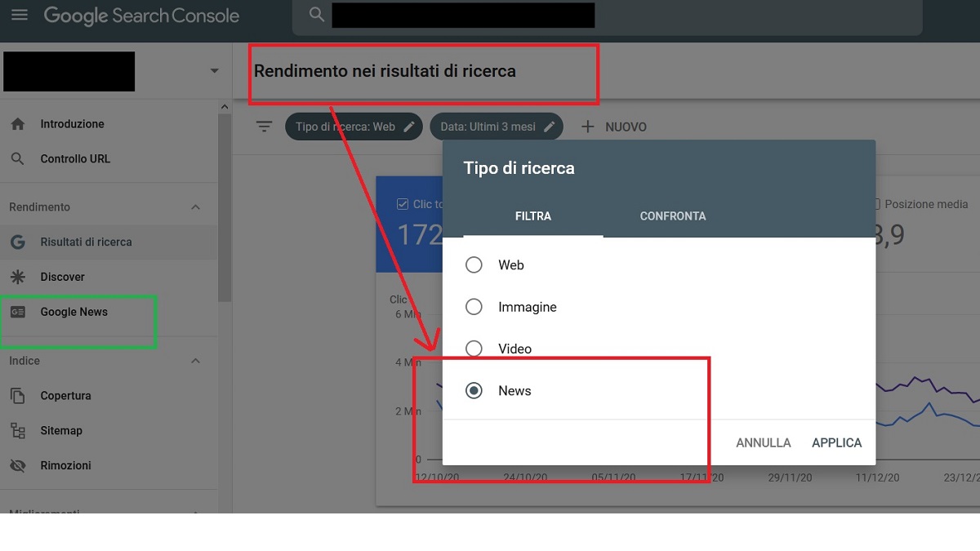Click the Sitemap tree icon
The image size is (980, 551).
18,431
